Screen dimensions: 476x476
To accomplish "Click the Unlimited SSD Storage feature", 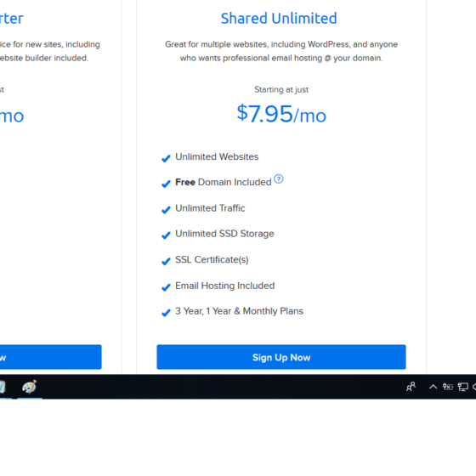I will click(224, 234).
